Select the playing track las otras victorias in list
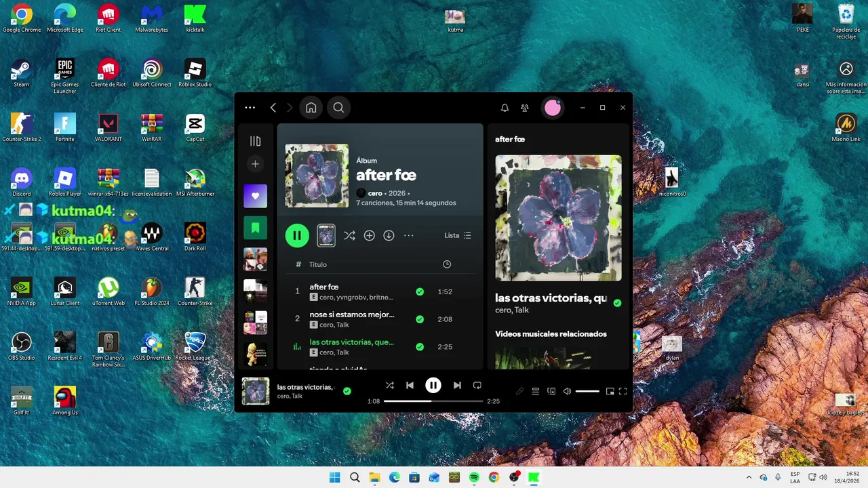This screenshot has width=868, height=488. (380, 346)
